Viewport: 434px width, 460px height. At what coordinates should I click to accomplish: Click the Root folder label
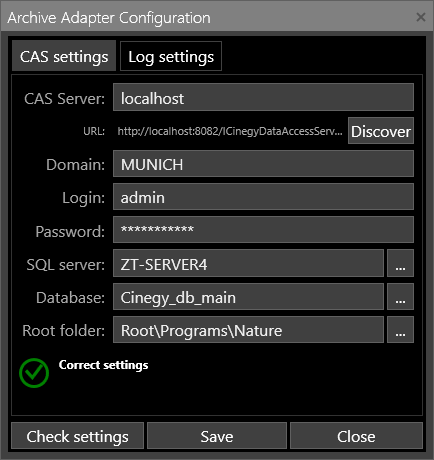[64, 331]
